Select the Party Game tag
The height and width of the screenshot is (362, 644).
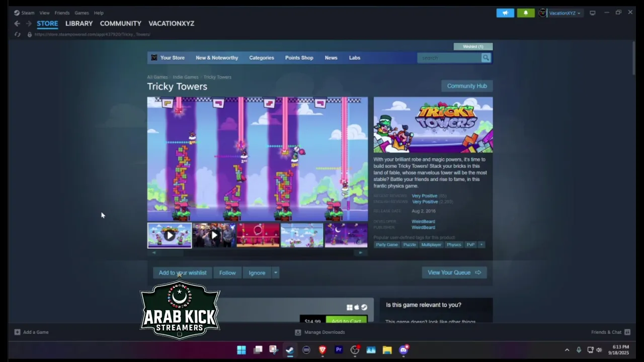pyautogui.click(x=387, y=245)
